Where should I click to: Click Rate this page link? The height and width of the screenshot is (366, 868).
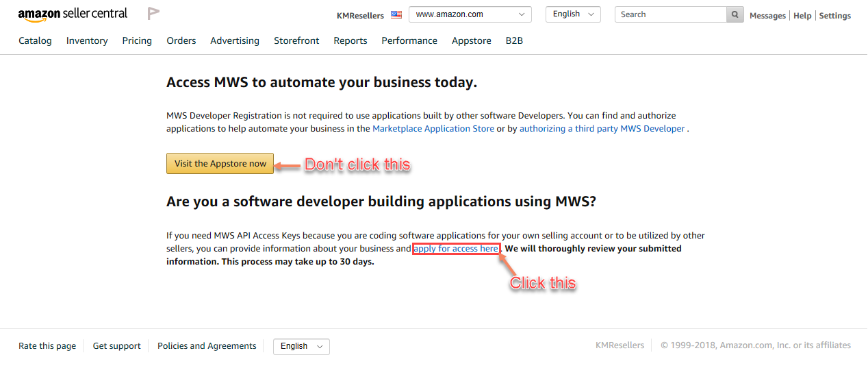tap(47, 346)
